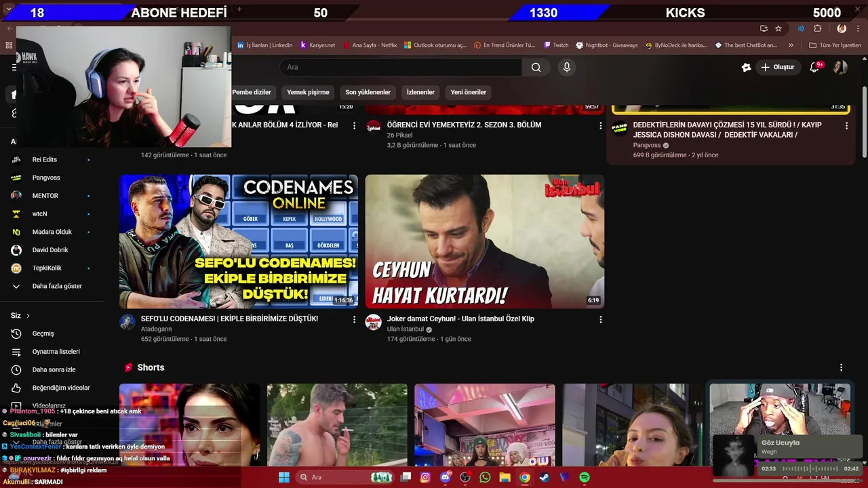Open options for SEFO'LU CODENAMES video
This screenshot has height=488, width=868.
click(x=354, y=319)
